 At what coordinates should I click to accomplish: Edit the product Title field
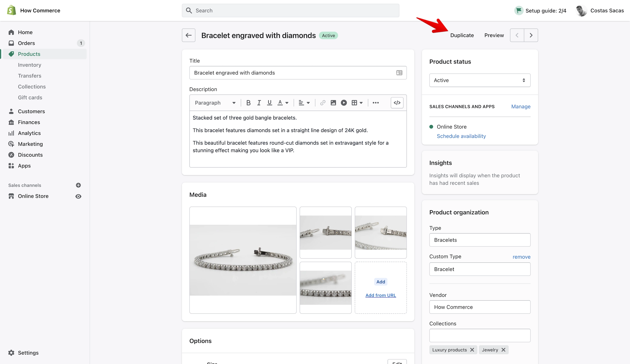coord(298,73)
